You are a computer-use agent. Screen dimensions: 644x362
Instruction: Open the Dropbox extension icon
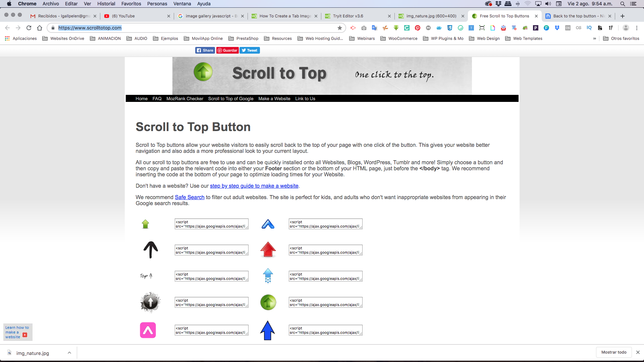coord(557,28)
